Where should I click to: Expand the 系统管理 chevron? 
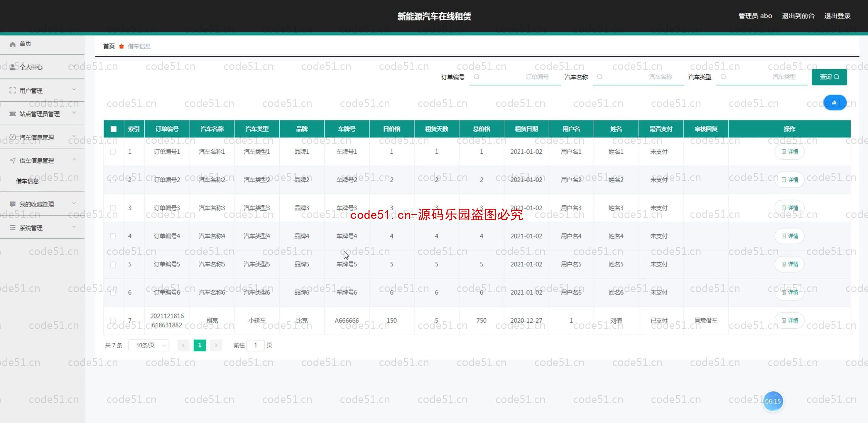[74, 226]
